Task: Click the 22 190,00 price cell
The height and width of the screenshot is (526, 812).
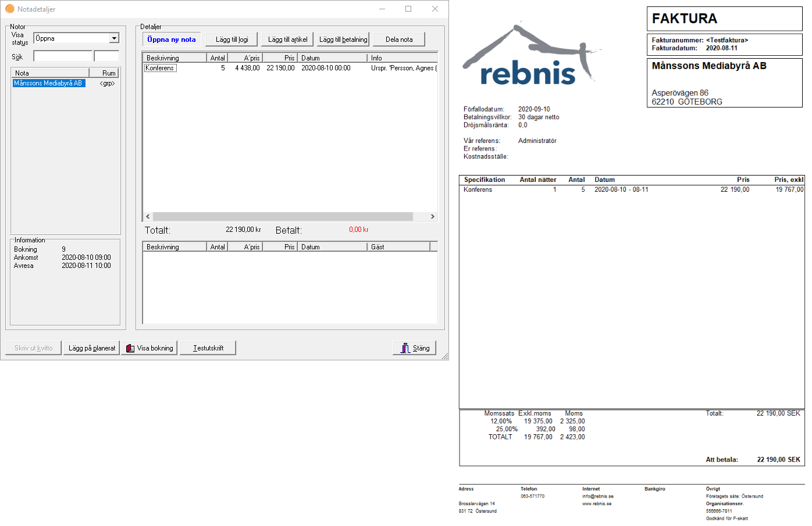Action: tap(280, 68)
